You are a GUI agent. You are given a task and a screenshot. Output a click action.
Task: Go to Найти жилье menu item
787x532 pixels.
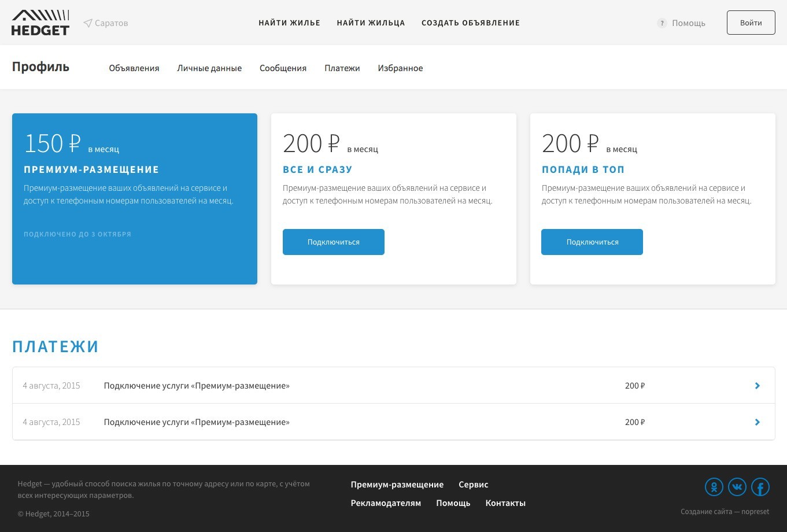[289, 23]
